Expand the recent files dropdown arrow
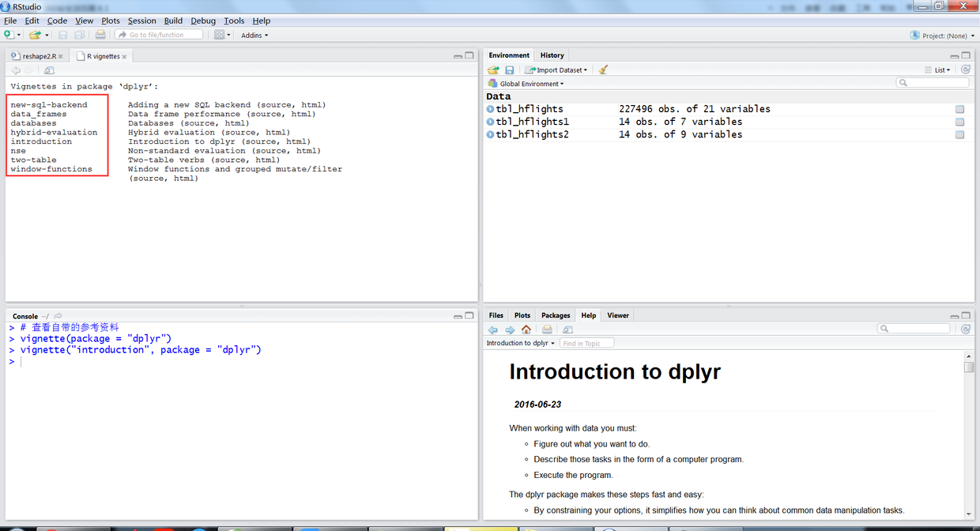Screen dimensions: 980x531 point(47,35)
